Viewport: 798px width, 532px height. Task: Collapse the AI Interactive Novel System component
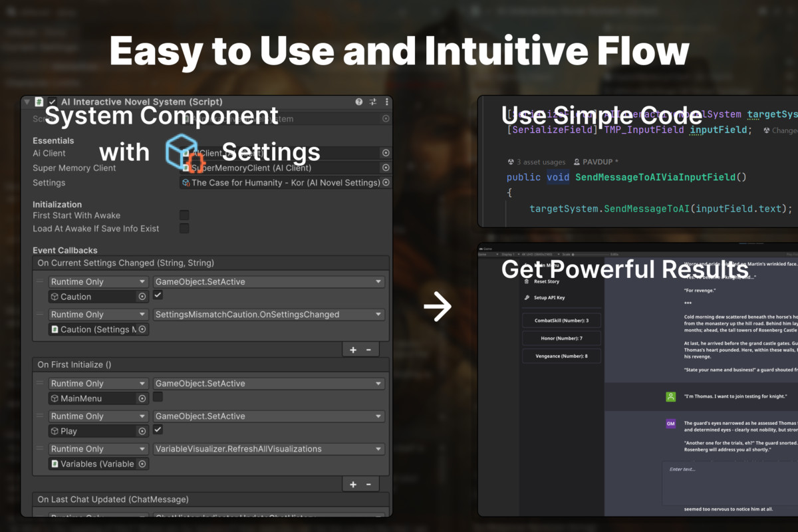27,102
